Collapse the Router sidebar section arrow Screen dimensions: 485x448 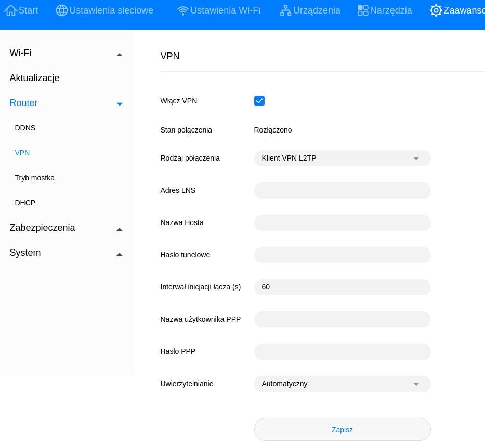point(120,104)
